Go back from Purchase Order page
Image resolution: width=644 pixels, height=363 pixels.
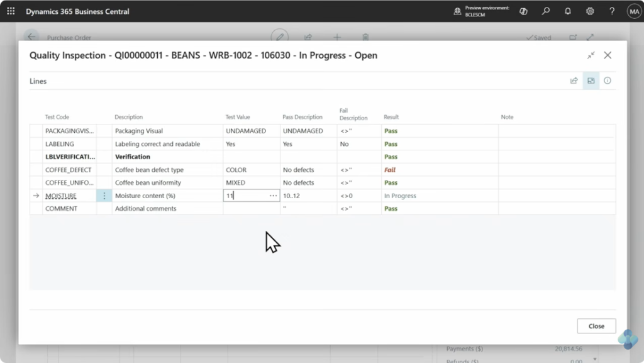[x=31, y=36]
